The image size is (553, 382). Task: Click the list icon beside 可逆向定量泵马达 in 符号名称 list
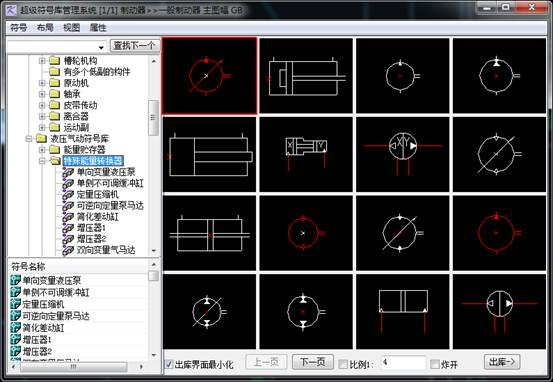point(16,316)
